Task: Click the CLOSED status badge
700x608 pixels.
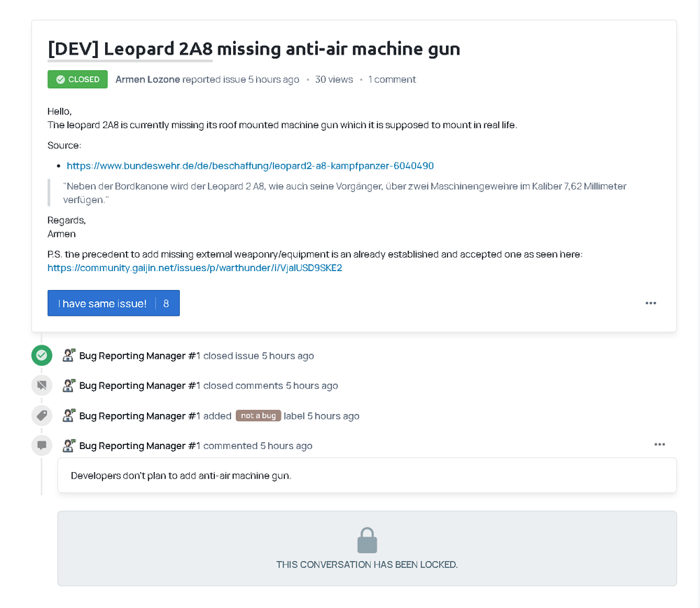Action: pos(78,79)
